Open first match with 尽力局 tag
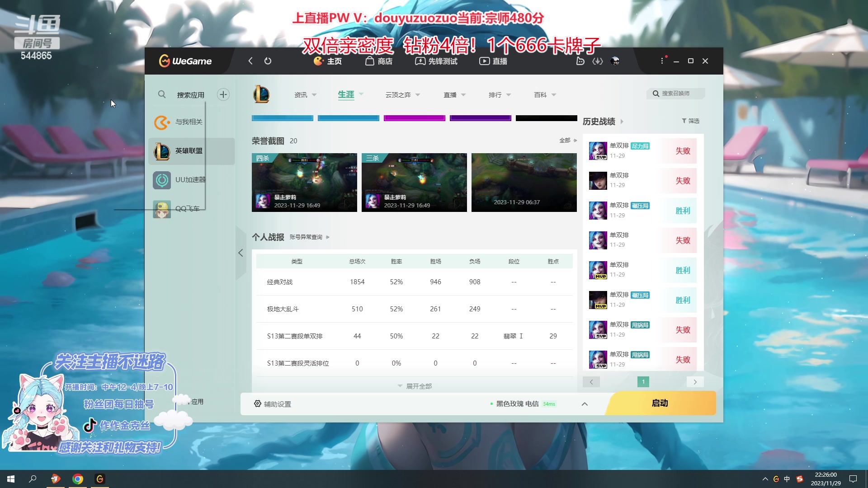This screenshot has height=488, width=868. pos(642,151)
